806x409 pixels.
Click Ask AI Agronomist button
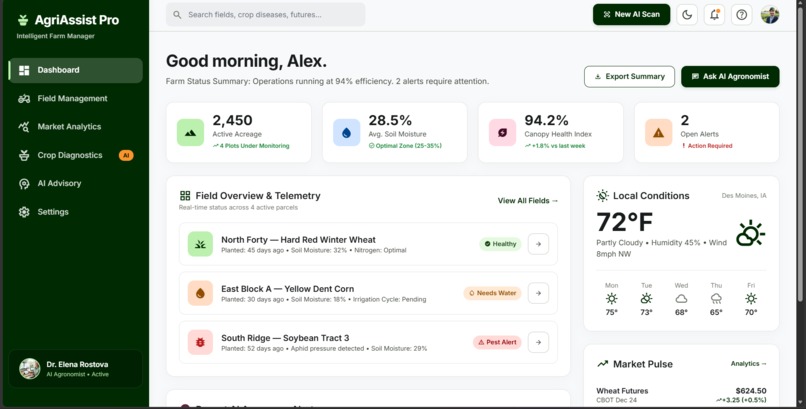730,77
